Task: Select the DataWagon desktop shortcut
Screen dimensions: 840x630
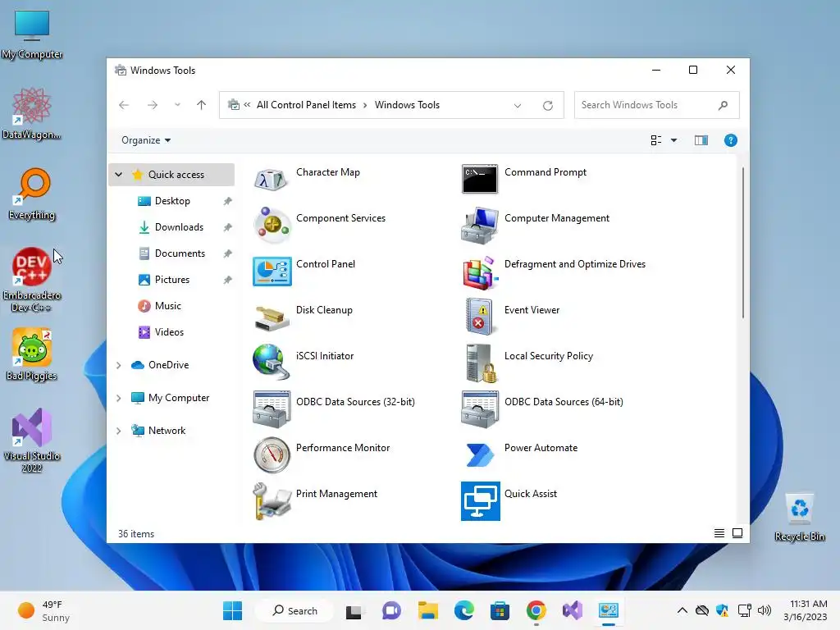Action: pyautogui.click(x=32, y=113)
